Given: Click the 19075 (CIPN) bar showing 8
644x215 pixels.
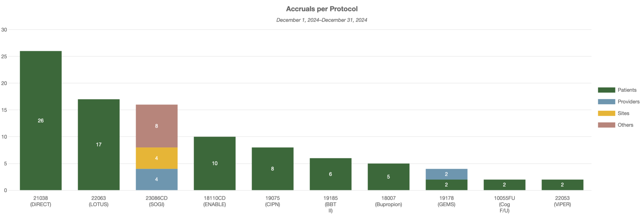Looking at the screenshot, I should tap(272, 169).
